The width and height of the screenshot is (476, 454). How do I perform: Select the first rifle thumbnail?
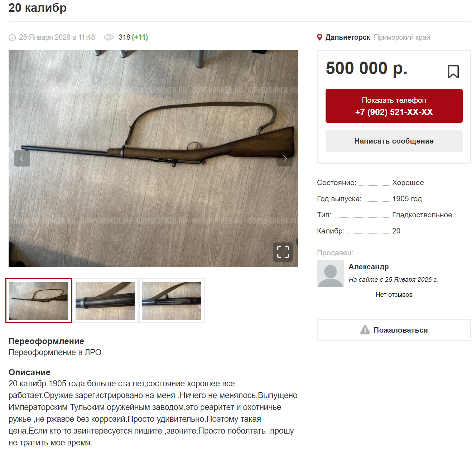click(39, 301)
